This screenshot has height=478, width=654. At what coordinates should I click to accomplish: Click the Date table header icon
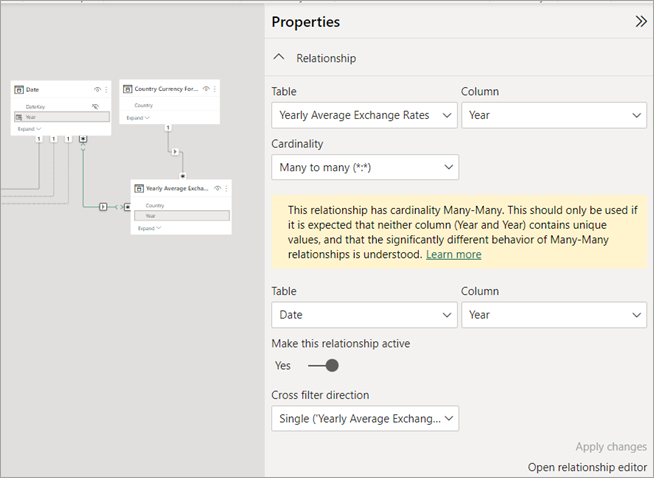pyautogui.click(x=19, y=89)
